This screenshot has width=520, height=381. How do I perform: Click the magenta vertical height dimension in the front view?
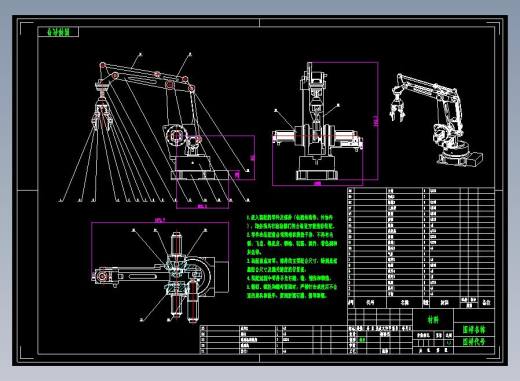point(377,122)
